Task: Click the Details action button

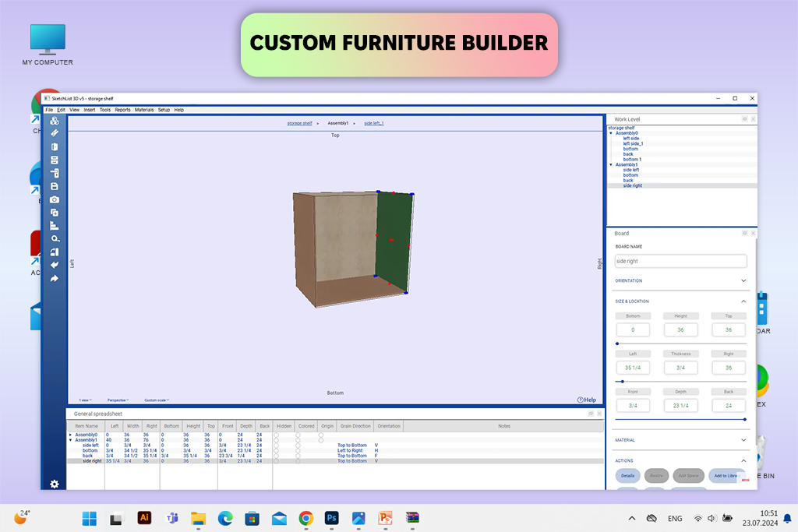Action: pos(627,476)
